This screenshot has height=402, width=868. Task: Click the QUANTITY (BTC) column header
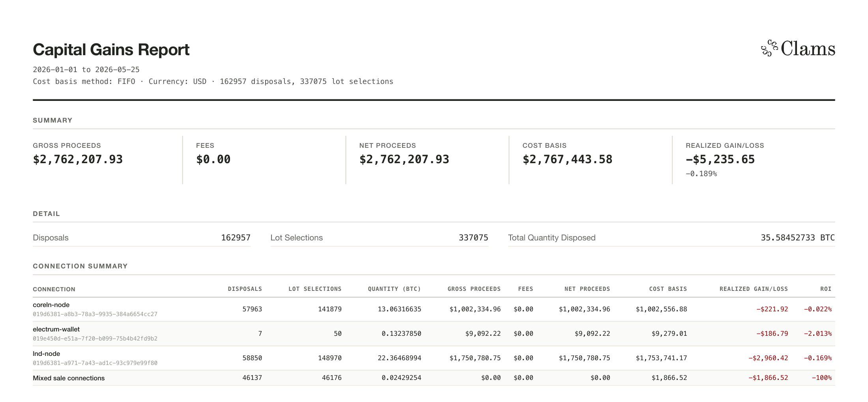click(x=394, y=289)
